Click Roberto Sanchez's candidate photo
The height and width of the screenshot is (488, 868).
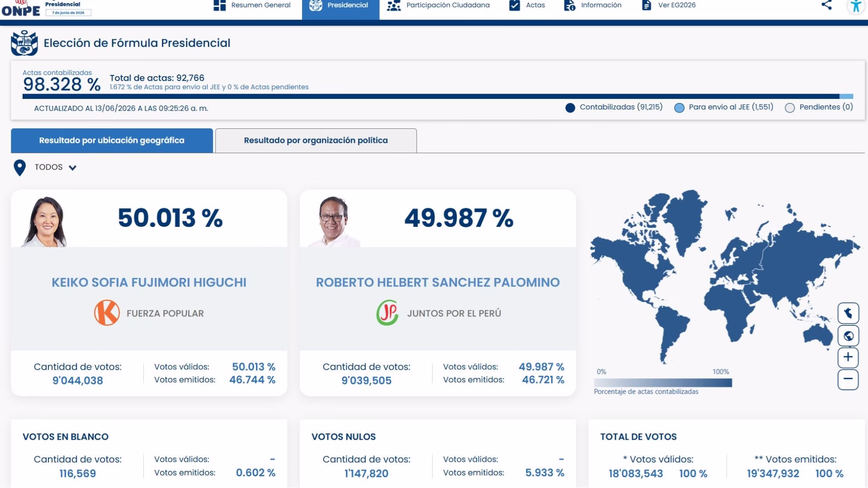pyautogui.click(x=334, y=221)
